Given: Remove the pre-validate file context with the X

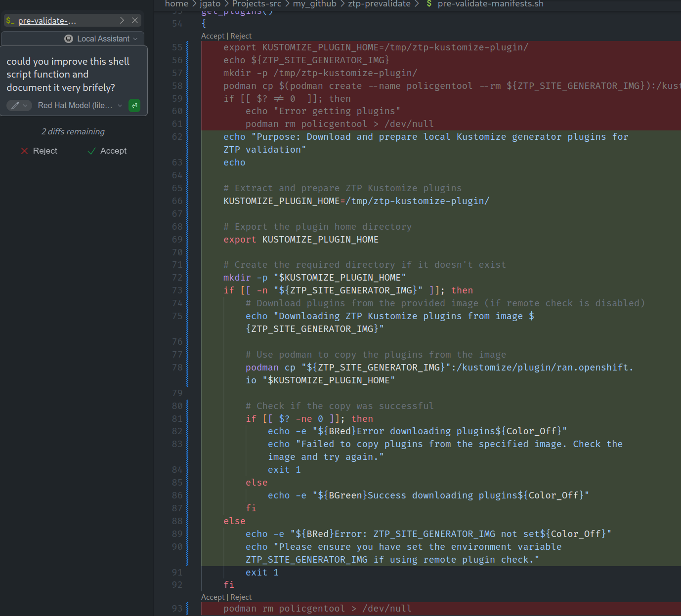Looking at the screenshot, I should pyautogui.click(x=135, y=20).
